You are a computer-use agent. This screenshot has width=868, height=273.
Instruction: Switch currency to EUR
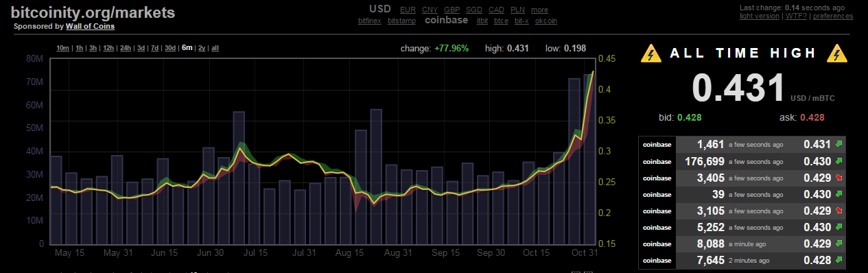(408, 10)
